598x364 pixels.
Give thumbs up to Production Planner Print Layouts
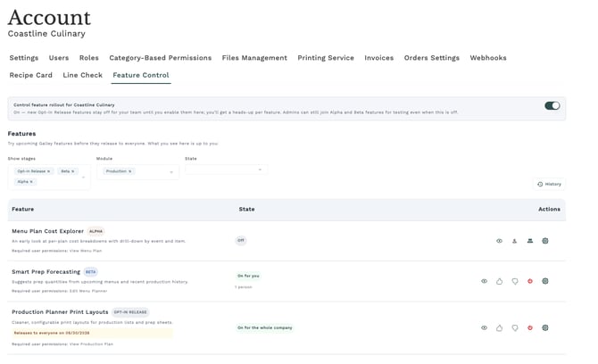click(x=499, y=327)
